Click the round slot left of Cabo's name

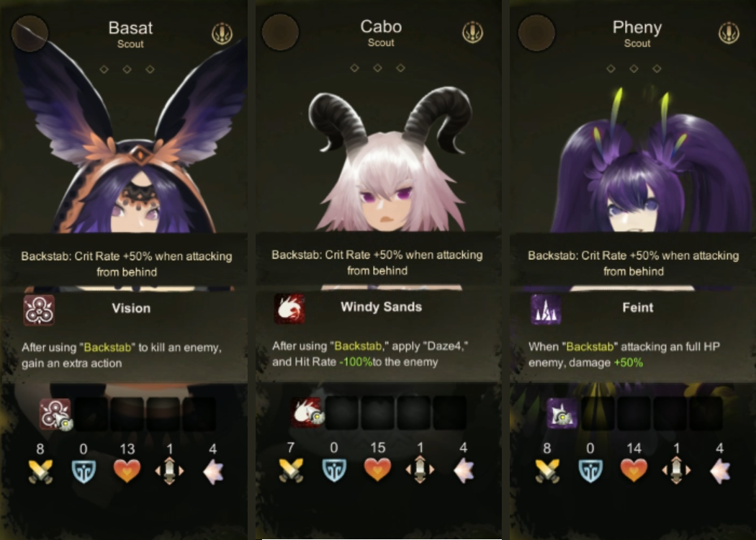tap(280, 32)
